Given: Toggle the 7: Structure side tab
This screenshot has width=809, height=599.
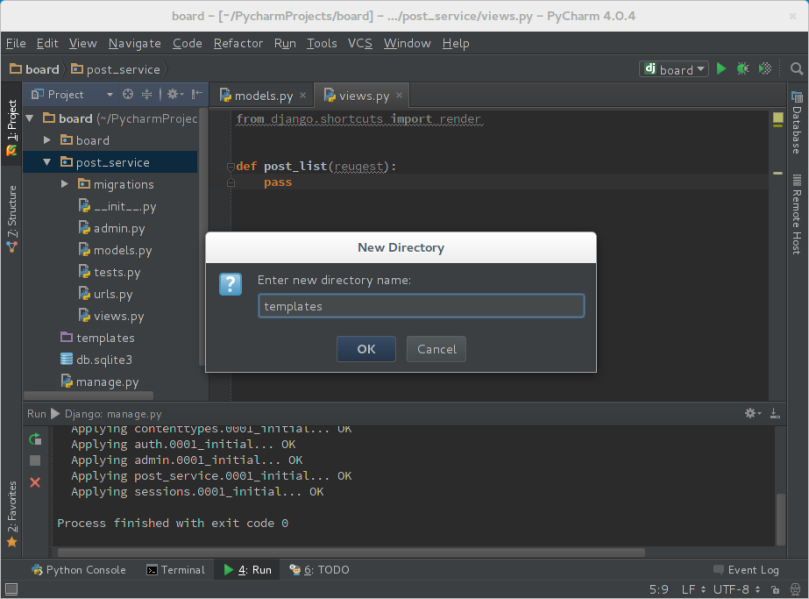Looking at the screenshot, I should (11, 218).
